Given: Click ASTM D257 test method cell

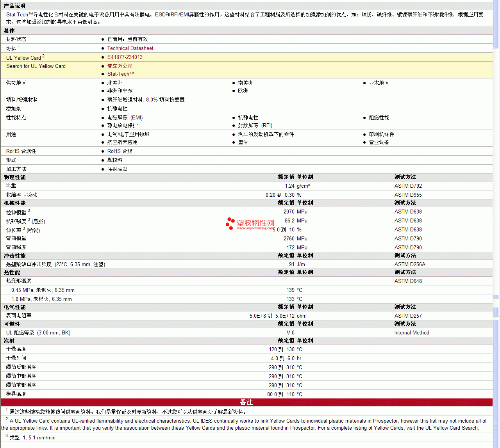Looking at the screenshot, I should 408,316.
